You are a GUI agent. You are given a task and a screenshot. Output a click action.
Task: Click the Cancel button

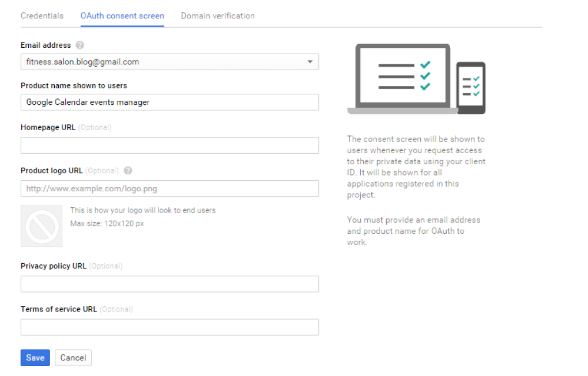[x=73, y=358]
